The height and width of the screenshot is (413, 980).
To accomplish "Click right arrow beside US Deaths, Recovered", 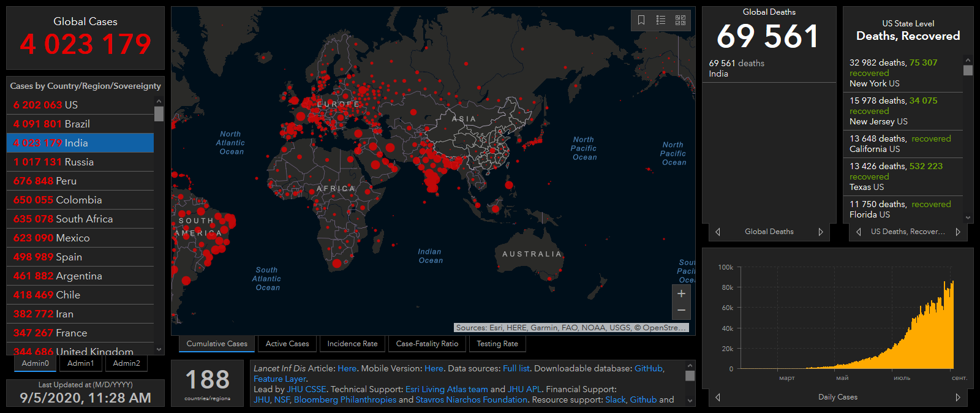I will [x=958, y=232].
